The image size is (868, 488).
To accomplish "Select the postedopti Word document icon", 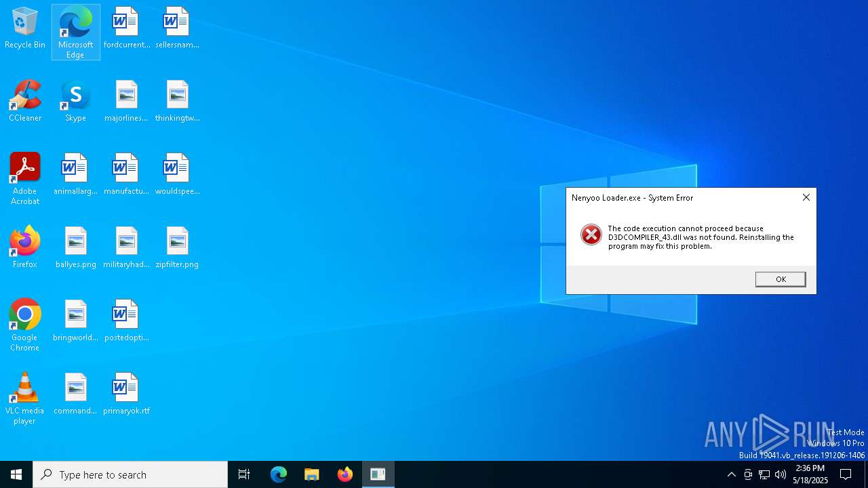I will coord(126,321).
